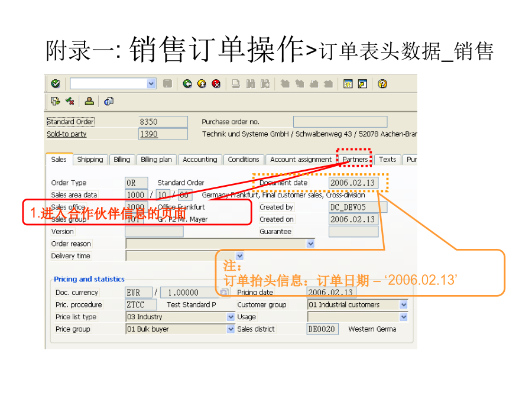This screenshot has width=532, height=399.
Task: Click the Create New Session icon
Action: [x=348, y=83]
